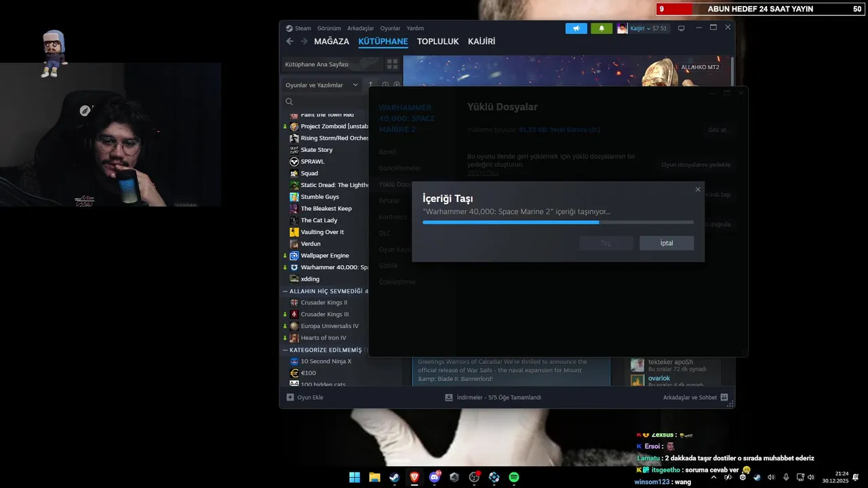Click the Vaulting Over It yellow icon
This screenshot has height=488, width=868.
tap(294, 232)
